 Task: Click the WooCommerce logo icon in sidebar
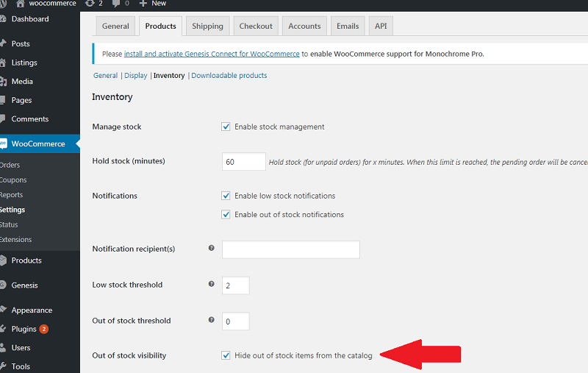tap(4, 143)
